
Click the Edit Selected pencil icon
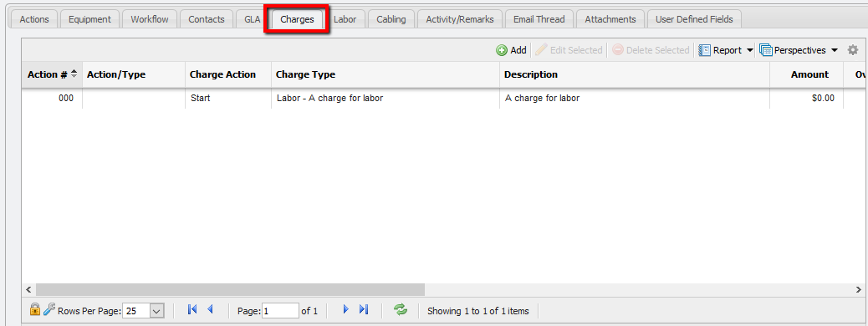tap(541, 50)
